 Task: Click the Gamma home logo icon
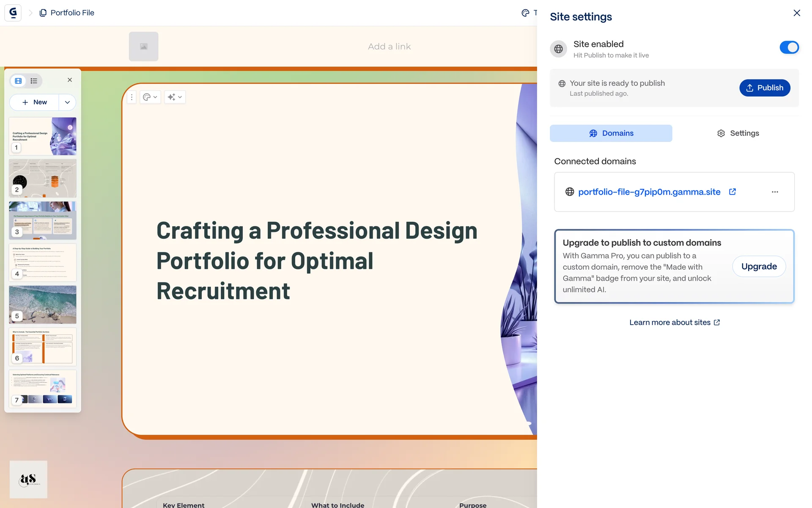pyautogui.click(x=13, y=13)
